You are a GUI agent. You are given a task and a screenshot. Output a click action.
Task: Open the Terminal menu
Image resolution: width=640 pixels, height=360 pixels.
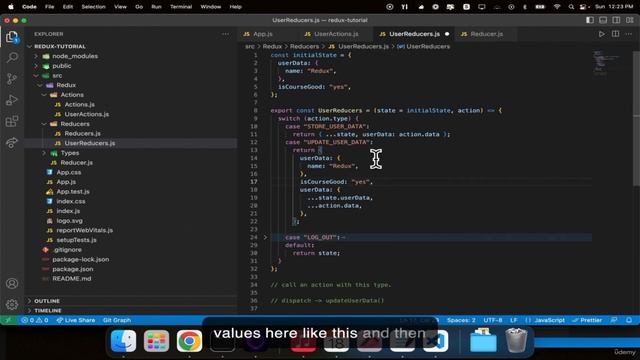pos(181,7)
